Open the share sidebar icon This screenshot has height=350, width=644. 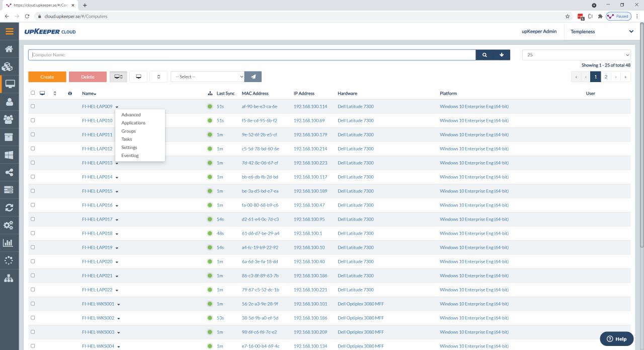(x=9, y=172)
